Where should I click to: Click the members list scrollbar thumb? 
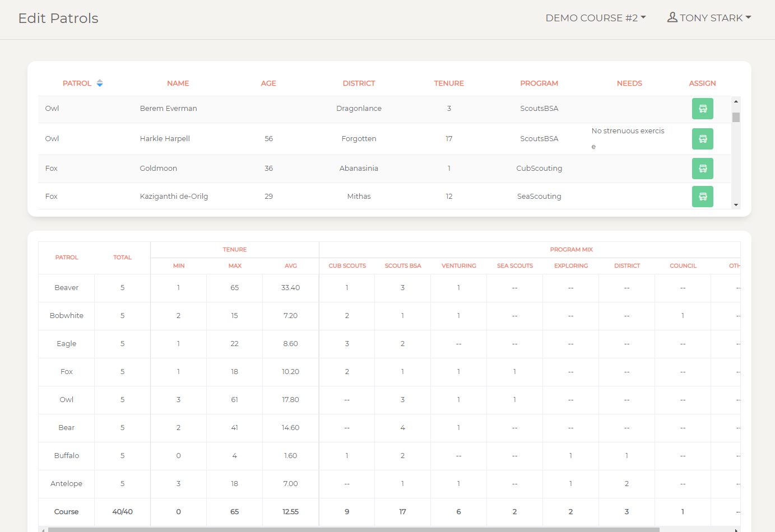click(x=736, y=117)
